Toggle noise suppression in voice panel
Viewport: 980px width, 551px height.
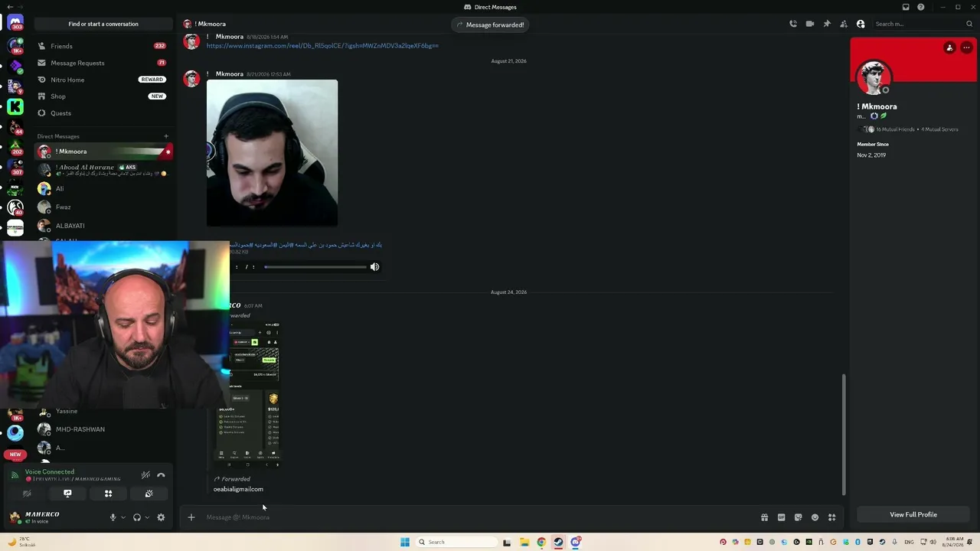point(145,475)
